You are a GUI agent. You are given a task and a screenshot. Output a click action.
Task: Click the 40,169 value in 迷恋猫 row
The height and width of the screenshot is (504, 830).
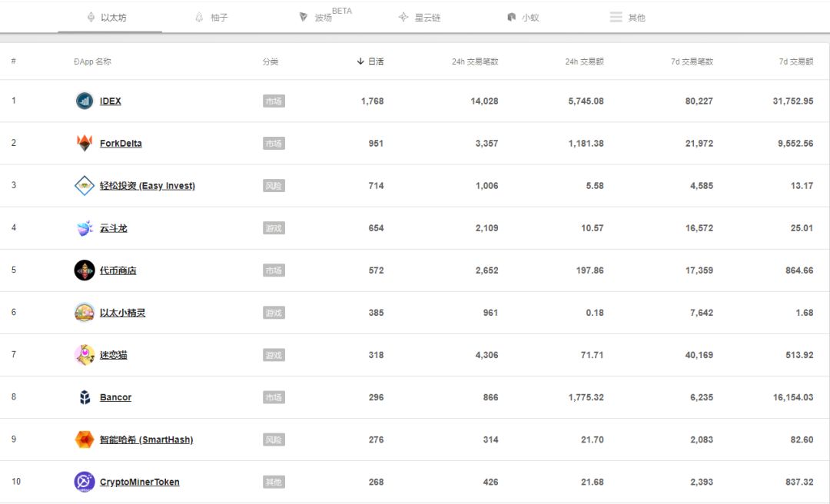[699, 355]
